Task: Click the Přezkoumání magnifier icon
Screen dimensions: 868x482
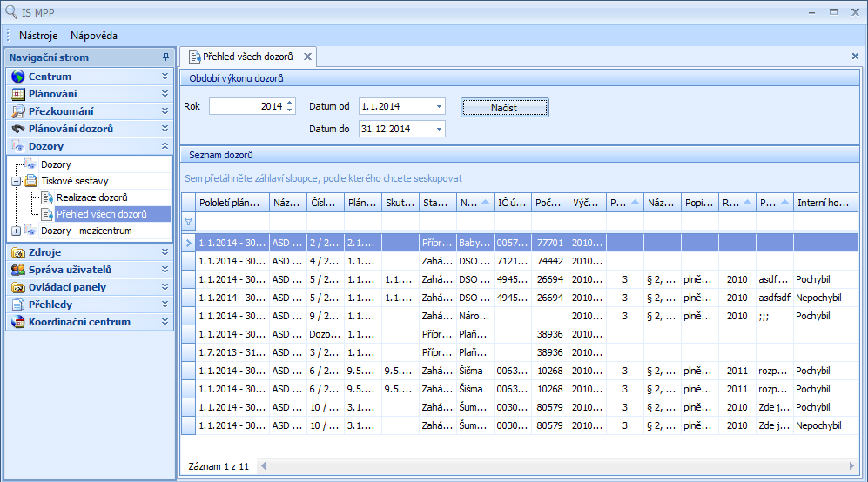Action: [x=18, y=111]
